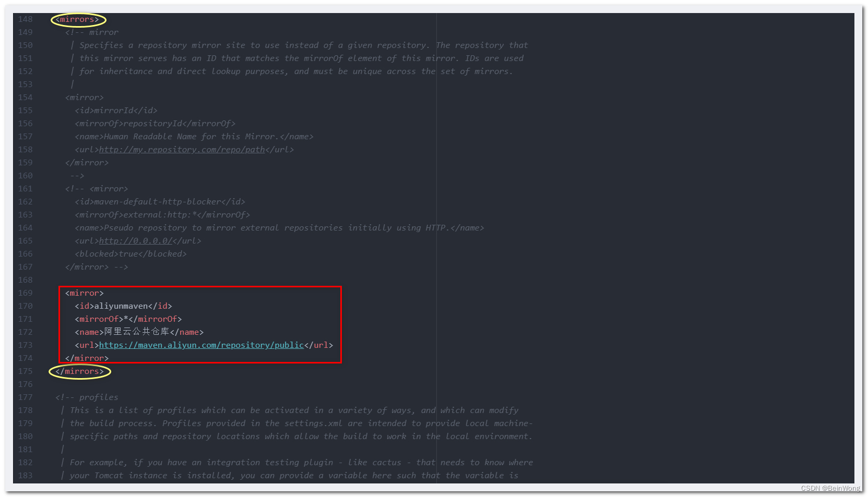Click the commented <id>mirrorId</id> line
868x497 pixels.
click(x=116, y=111)
